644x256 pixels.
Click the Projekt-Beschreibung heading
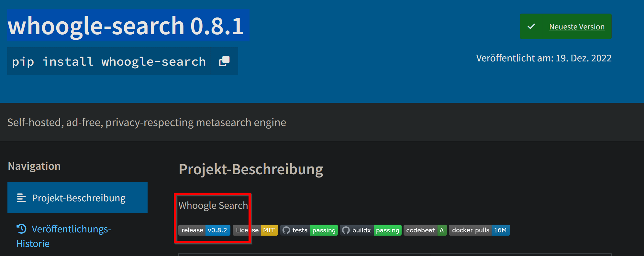251,169
